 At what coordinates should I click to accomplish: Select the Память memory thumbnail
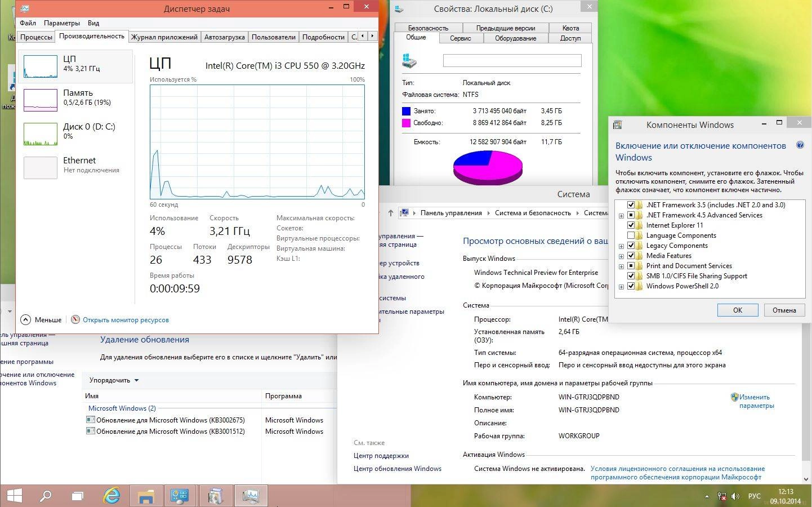(41, 100)
